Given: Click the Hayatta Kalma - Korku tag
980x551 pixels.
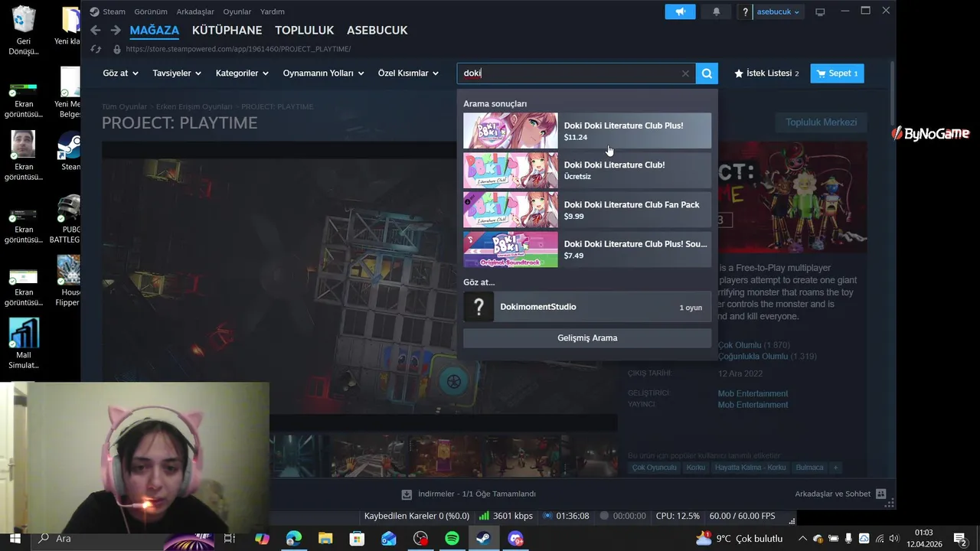Looking at the screenshot, I should click(x=750, y=468).
